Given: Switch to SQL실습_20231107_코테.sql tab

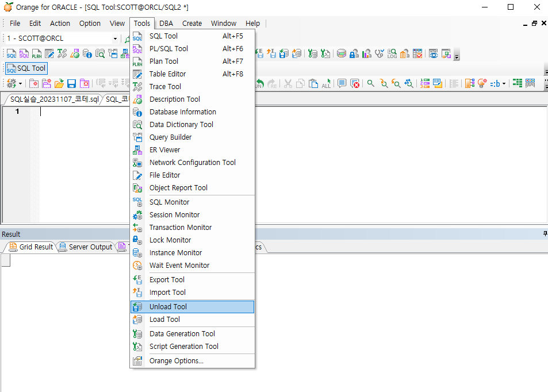Looking at the screenshot, I should [x=54, y=99].
